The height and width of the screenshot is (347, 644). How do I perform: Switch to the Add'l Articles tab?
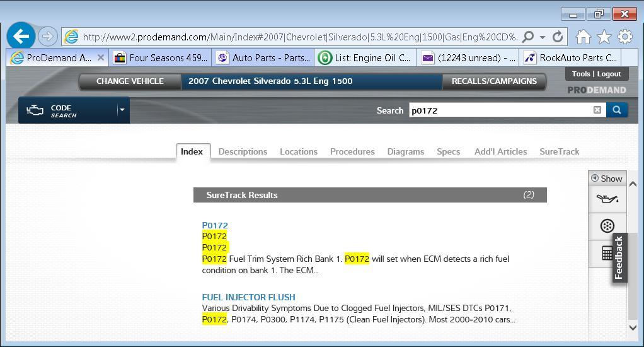click(x=501, y=151)
